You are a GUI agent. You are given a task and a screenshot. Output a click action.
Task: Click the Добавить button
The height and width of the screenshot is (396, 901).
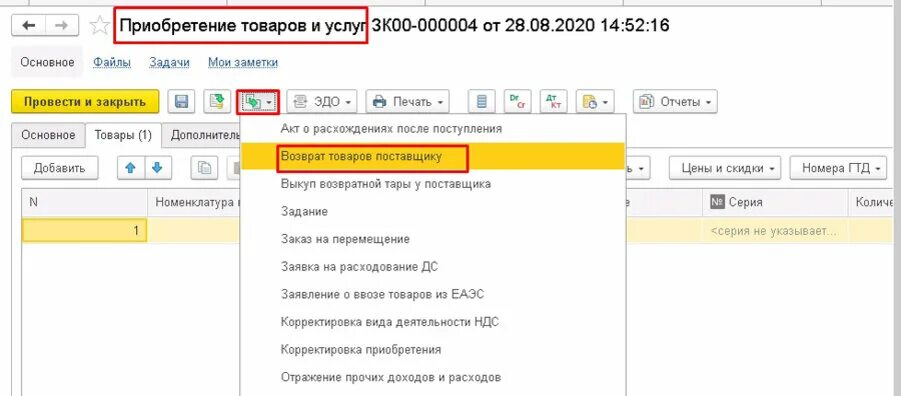point(60,168)
